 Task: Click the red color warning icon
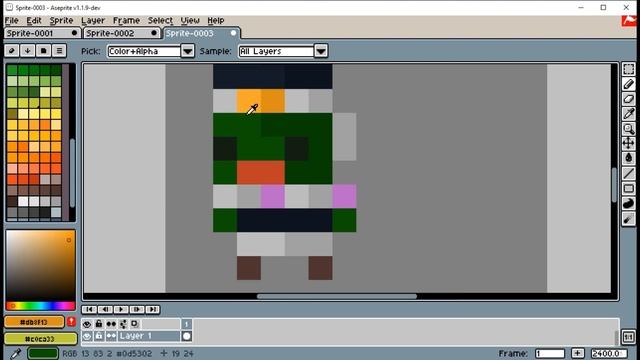click(x=71, y=322)
